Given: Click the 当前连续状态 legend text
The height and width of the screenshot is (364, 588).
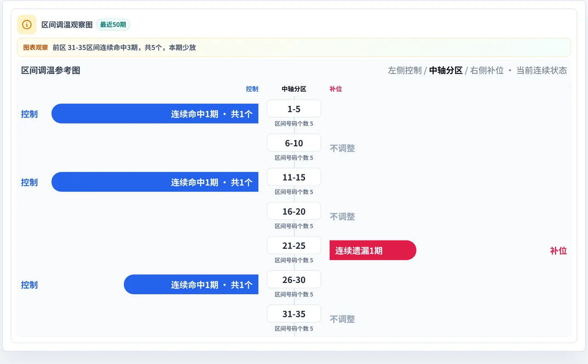Looking at the screenshot, I should tap(542, 70).
